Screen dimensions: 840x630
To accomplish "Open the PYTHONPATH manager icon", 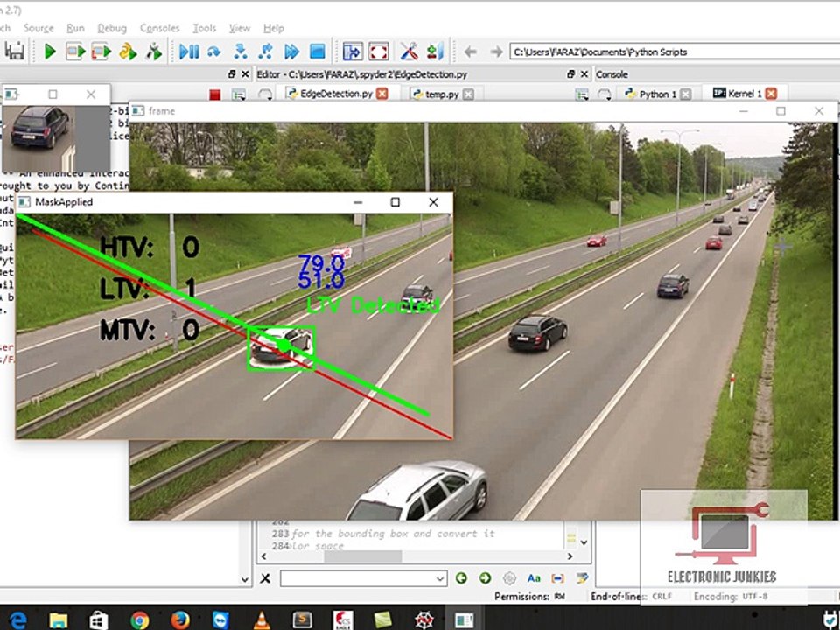I will point(435,52).
